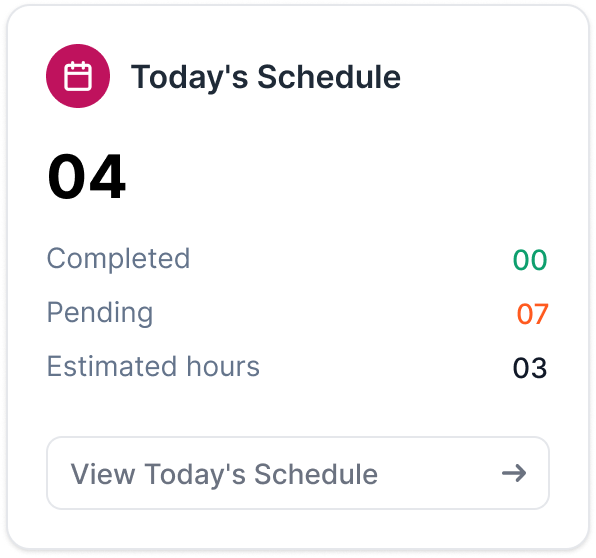Screen dimensions: 596x558
Task: Click the word Today's in card title
Action: (x=190, y=78)
